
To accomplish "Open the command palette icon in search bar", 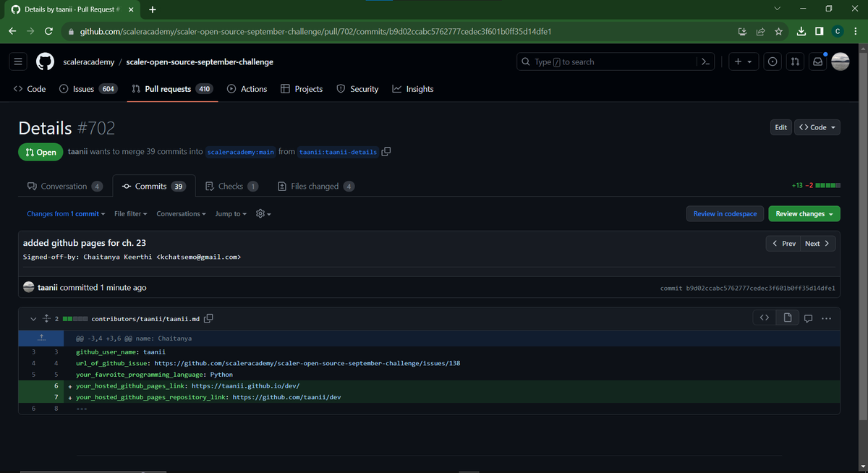I will [707, 62].
